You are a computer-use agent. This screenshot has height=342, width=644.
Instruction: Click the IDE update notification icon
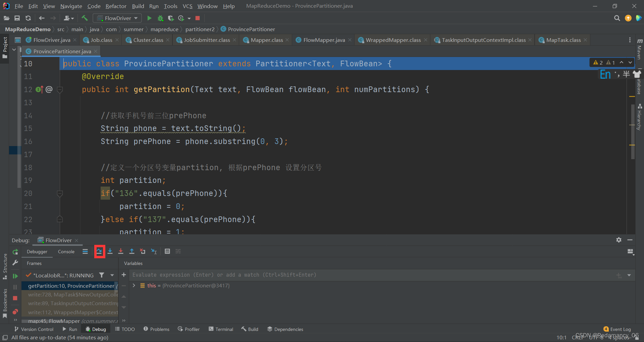point(628,18)
